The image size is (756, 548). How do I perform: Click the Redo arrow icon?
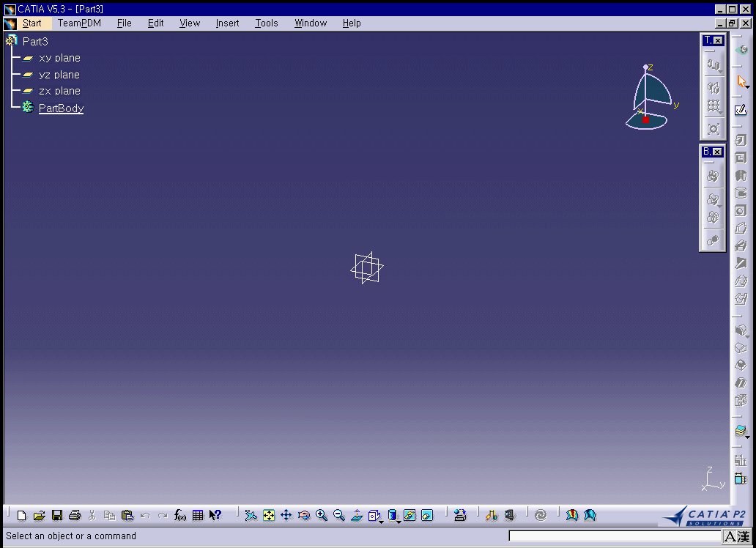click(163, 516)
